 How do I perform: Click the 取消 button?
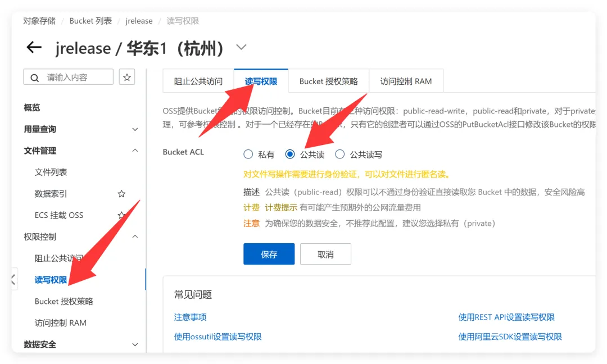(325, 254)
